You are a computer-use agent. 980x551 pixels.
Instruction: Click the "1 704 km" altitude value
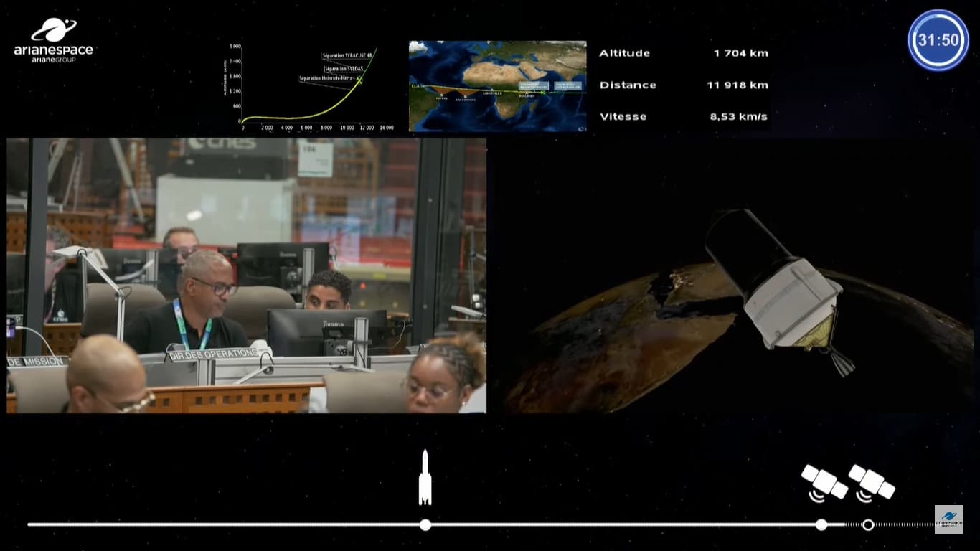coord(741,53)
